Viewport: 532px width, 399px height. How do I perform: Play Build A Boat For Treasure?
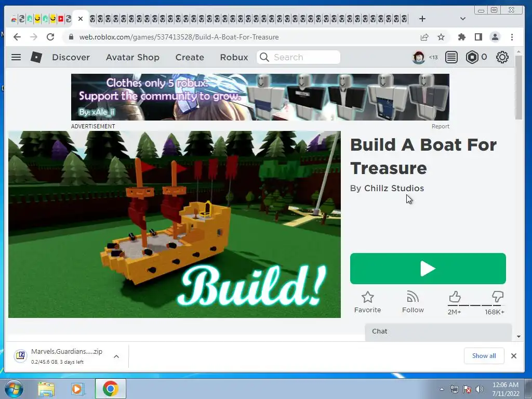pos(428,269)
